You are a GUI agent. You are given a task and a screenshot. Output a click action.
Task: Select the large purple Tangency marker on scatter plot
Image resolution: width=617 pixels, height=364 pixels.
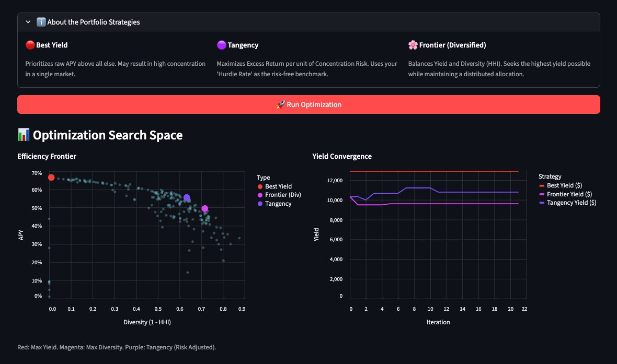click(x=187, y=197)
